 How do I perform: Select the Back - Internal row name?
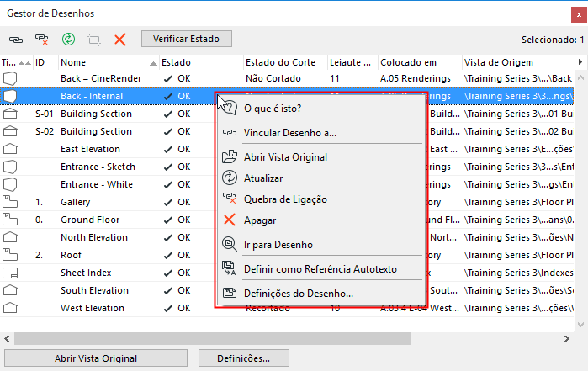tap(92, 96)
